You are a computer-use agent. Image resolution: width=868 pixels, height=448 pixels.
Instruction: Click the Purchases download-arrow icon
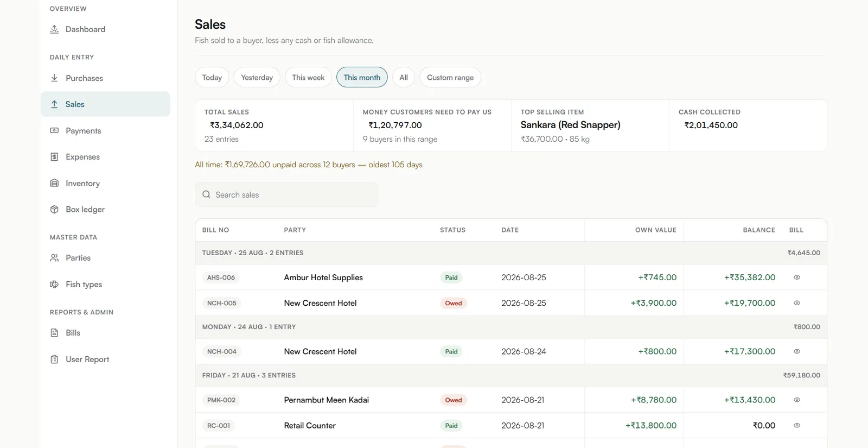pos(54,78)
